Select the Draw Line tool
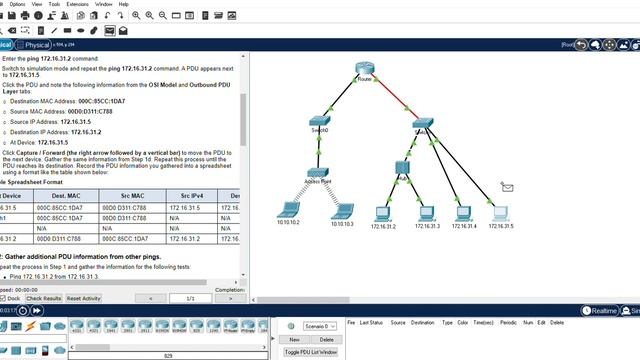 54,31
